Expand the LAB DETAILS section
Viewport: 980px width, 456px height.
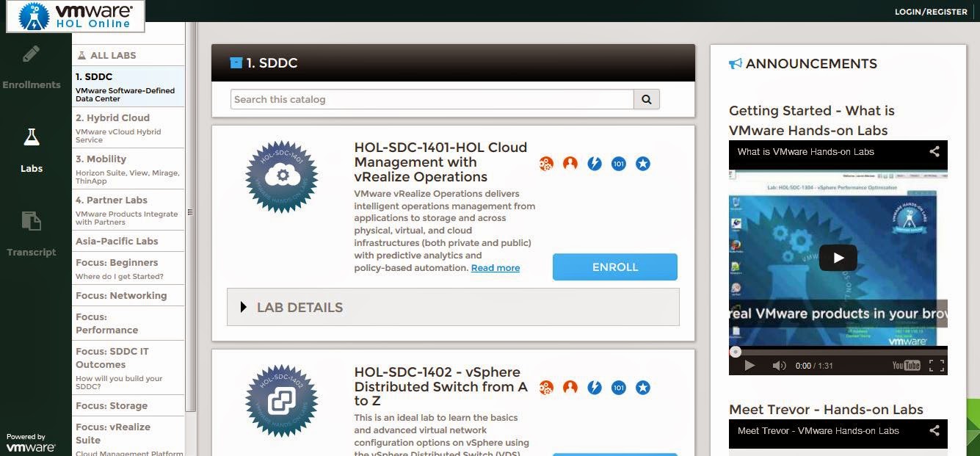[300, 307]
